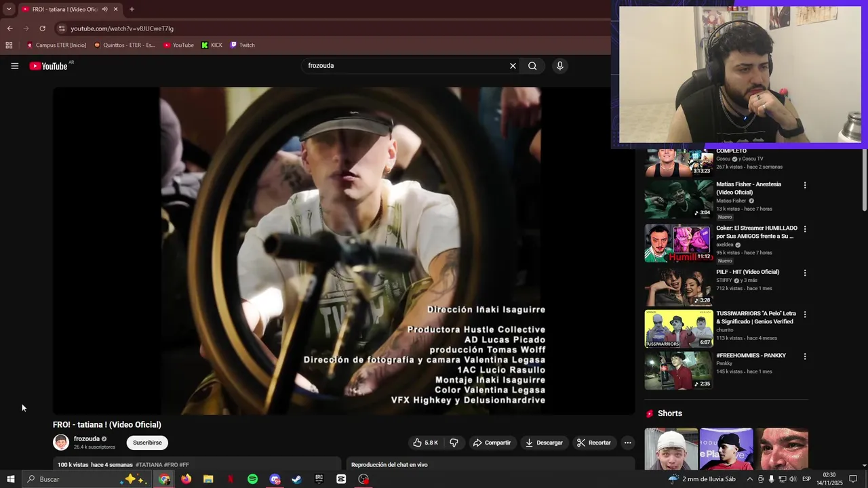This screenshot has width=868, height=488.
Task: Open options for Coker Streamer HUMILLADO video
Action: tap(805, 229)
